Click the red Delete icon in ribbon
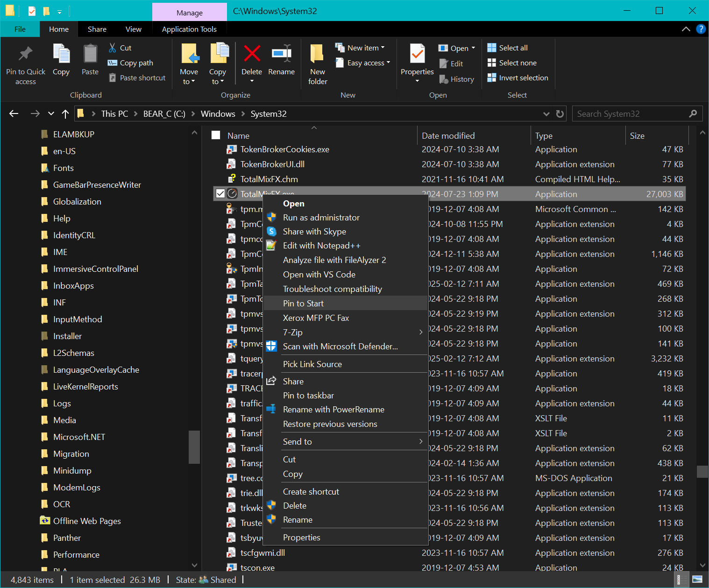The image size is (709, 588). 252,55
